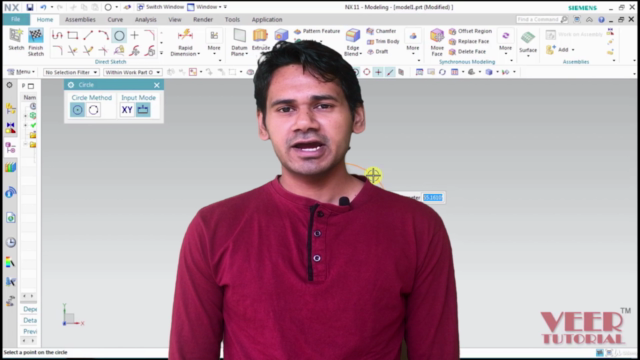Viewport: 640px width, 360px height.
Task: Undo the last action
Action: (x=43, y=7)
